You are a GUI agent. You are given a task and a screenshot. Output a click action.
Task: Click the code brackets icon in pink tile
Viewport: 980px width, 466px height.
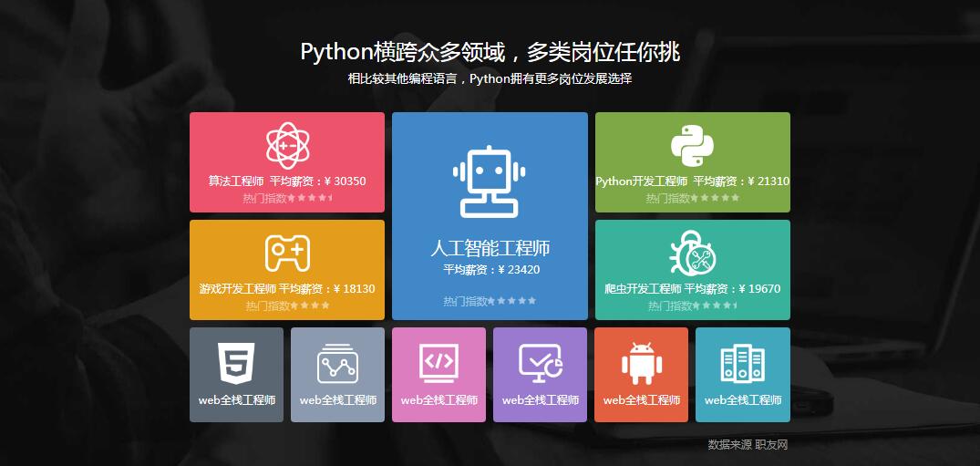[438, 364]
